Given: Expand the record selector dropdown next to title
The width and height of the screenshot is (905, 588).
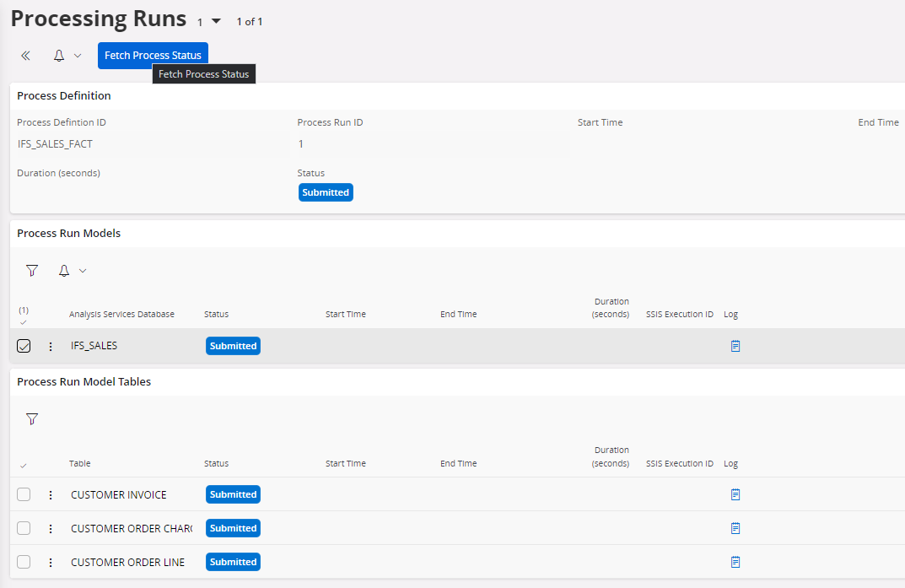Looking at the screenshot, I should tap(216, 21).
